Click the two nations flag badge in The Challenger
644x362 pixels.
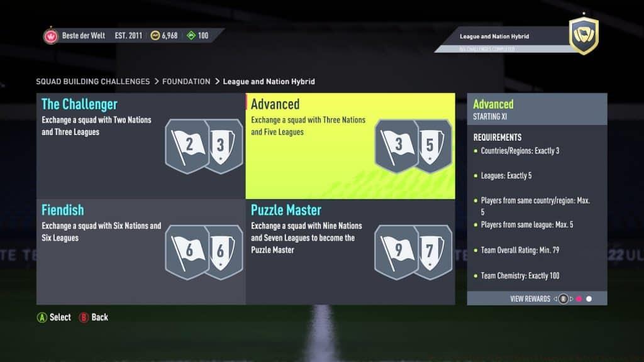[x=187, y=146]
